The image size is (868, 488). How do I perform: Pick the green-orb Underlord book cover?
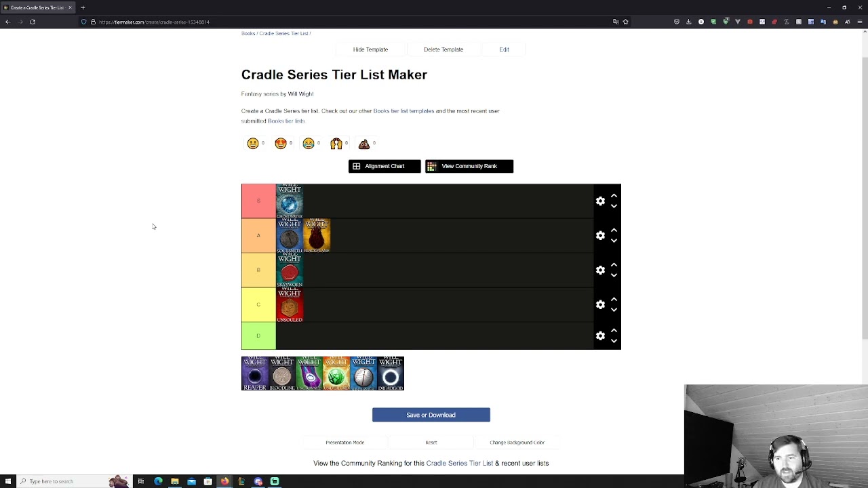(x=336, y=373)
